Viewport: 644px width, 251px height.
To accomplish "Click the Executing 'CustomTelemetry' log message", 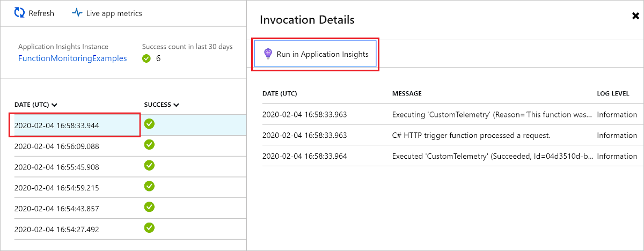I will click(492, 114).
